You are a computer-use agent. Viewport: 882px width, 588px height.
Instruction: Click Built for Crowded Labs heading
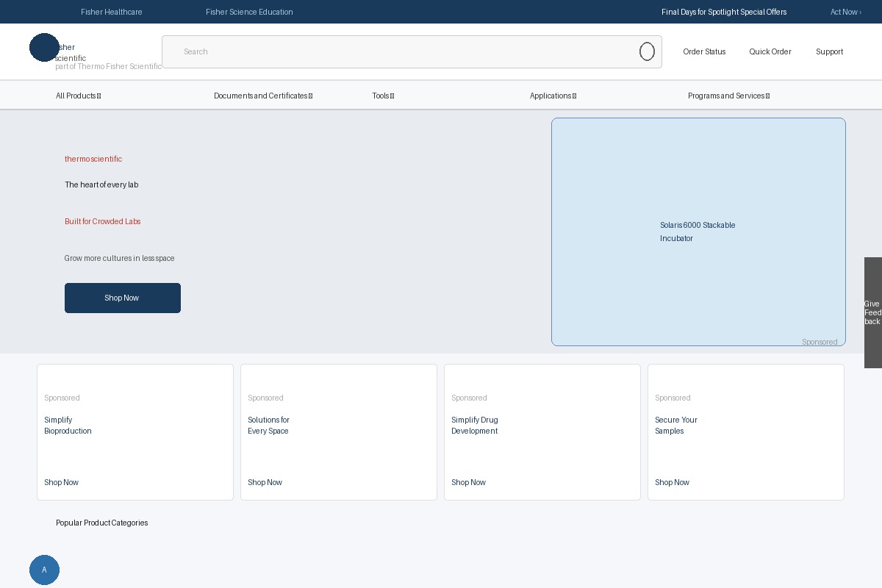tap(103, 221)
